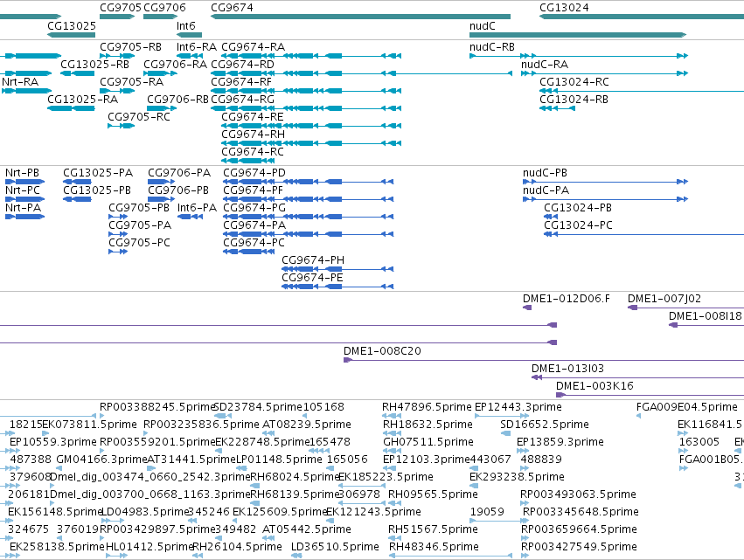The height and width of the screenshot is (560, 744).
Task: Click transcript label CG9674-RA
Action: tap(254, 47)
